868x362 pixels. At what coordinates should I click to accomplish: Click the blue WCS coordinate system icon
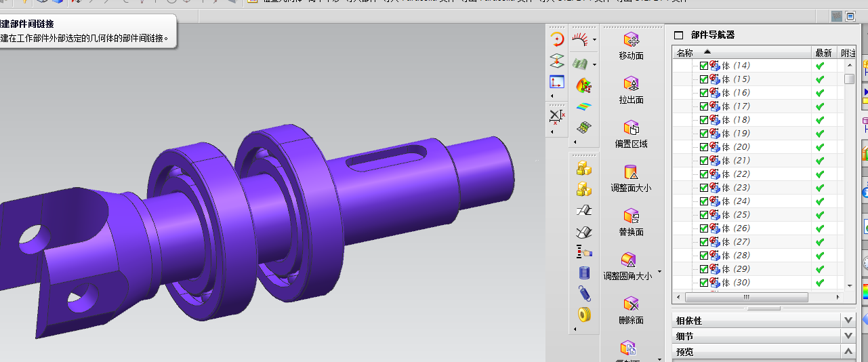coord(556,82)
